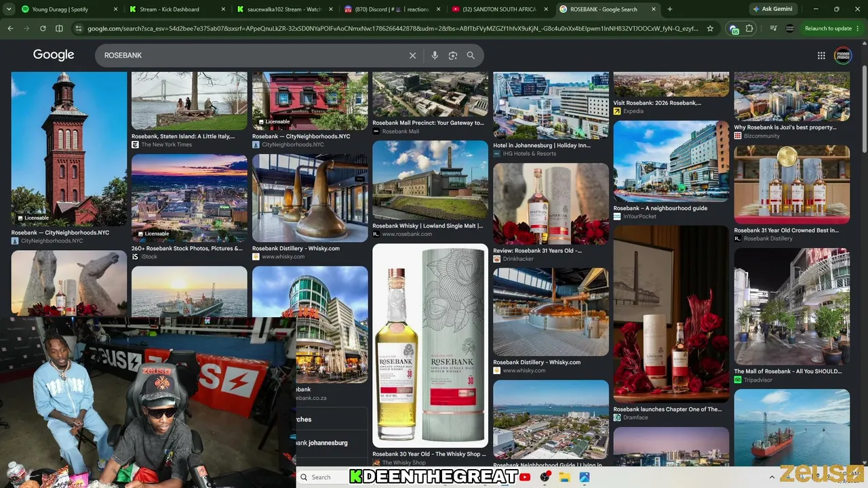Click the Dramface source link
868x488 pixels.
[x=635, y=418]
